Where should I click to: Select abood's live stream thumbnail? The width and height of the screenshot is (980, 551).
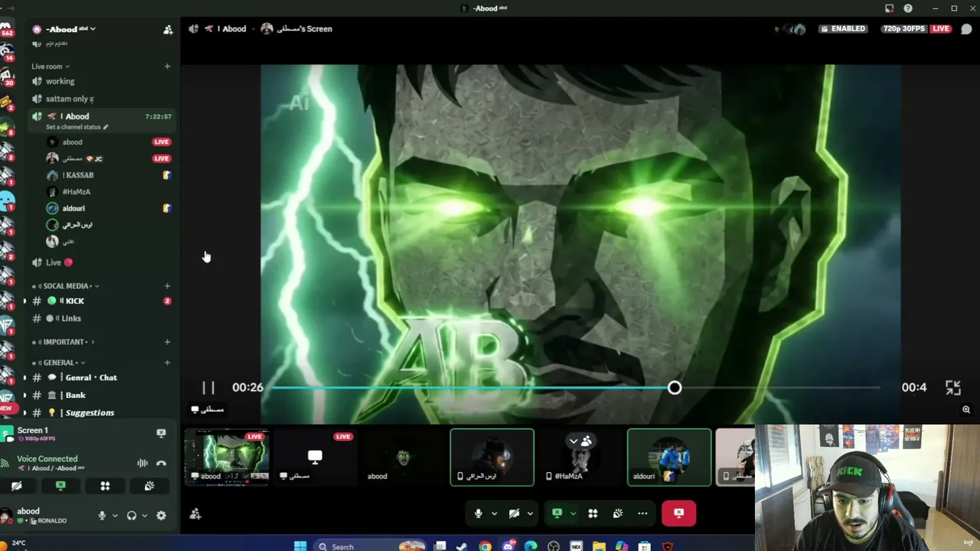(x=227, y=458)
